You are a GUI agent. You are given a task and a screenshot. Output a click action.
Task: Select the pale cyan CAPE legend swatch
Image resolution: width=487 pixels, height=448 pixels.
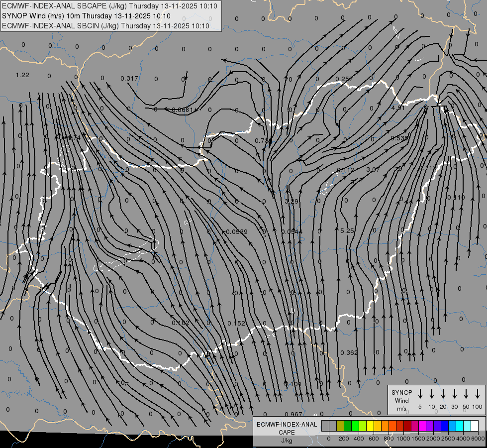click(x=467, y=426)
